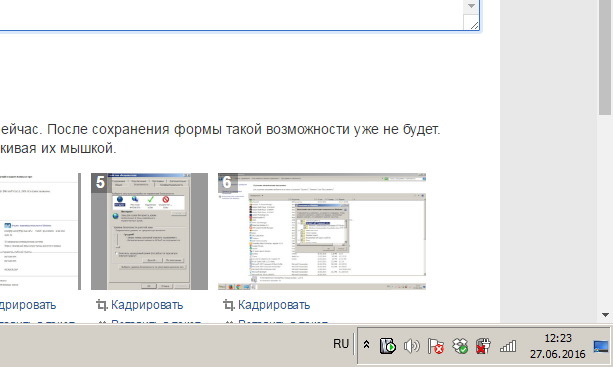Click Show Desktop icon at taskbar end

600,346
